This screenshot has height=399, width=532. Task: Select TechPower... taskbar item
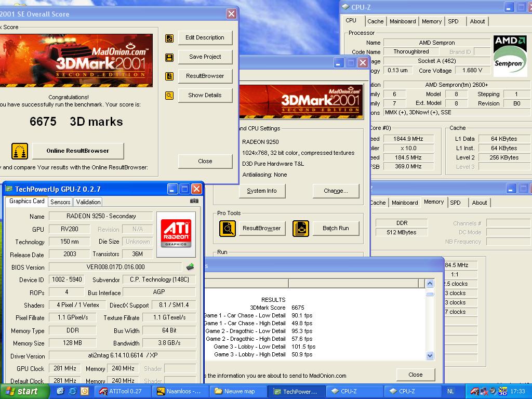pyautogui.click(x=296, y=391)
